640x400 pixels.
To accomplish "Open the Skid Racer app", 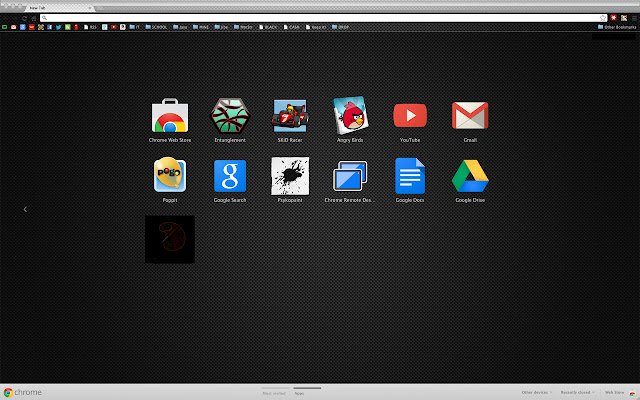I will 290,121.
